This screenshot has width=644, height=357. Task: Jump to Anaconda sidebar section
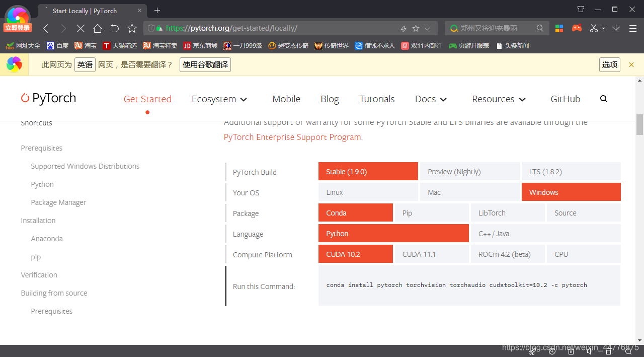47,239
